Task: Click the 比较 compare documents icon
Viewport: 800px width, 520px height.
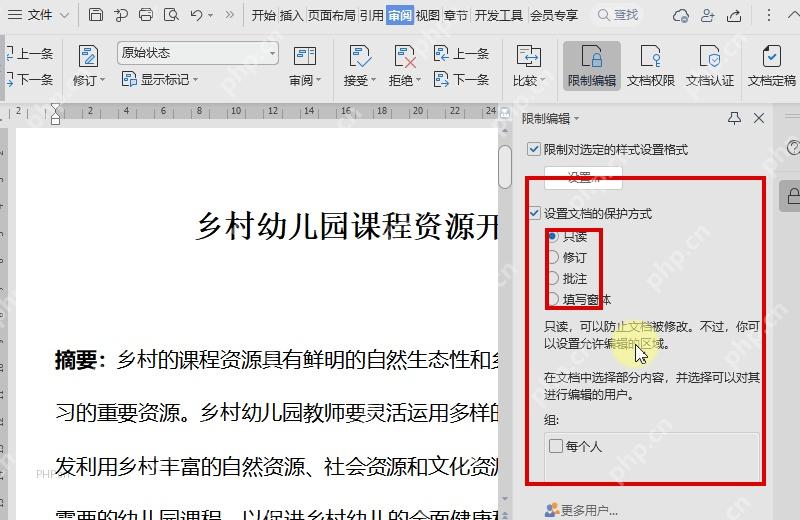Action: [x=528, y=56]
